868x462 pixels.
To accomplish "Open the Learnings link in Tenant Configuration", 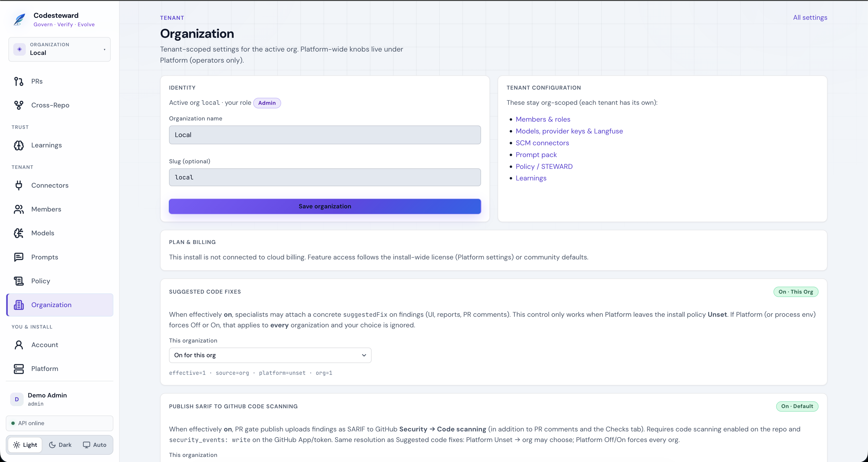I will pos(531,178).
